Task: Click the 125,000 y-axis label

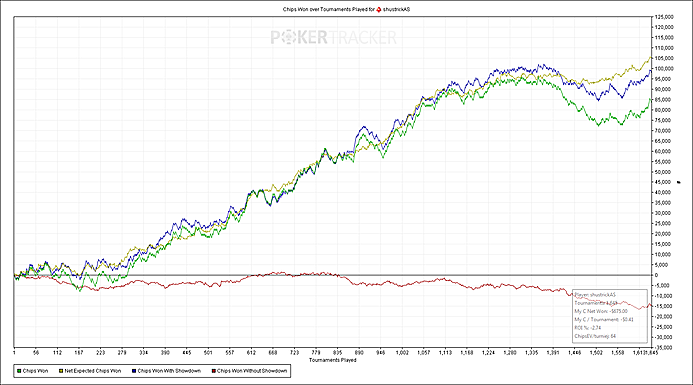Action: (664, 17)
